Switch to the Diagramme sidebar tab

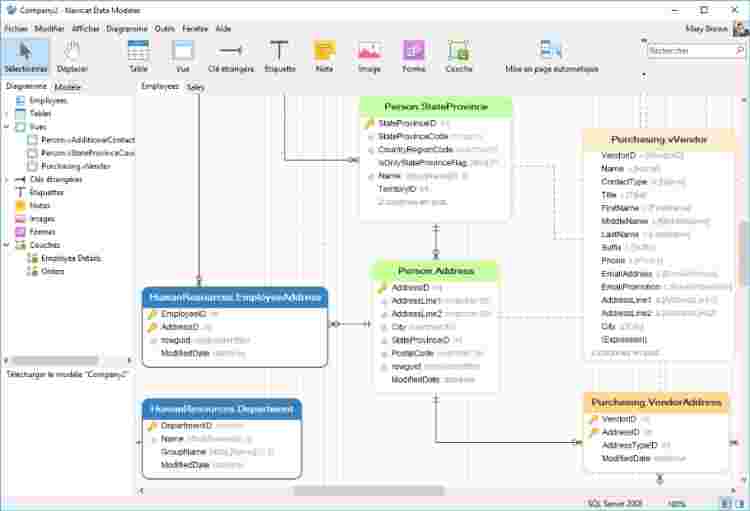click(26, 86)
